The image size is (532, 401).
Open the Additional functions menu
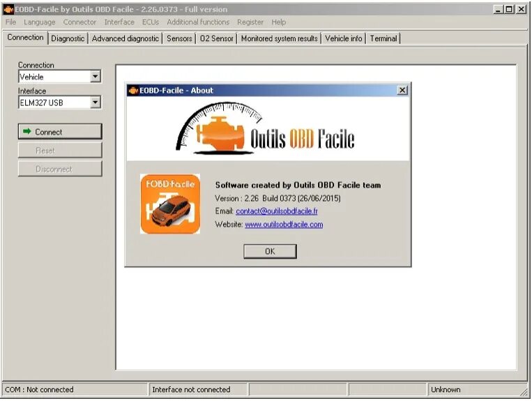click(x=198, y=22)
